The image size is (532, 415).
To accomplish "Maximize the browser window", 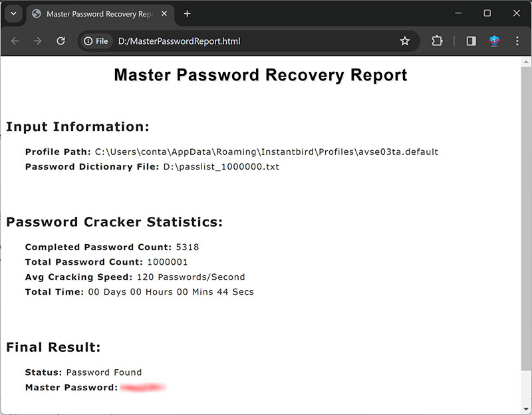I will 487,13.
